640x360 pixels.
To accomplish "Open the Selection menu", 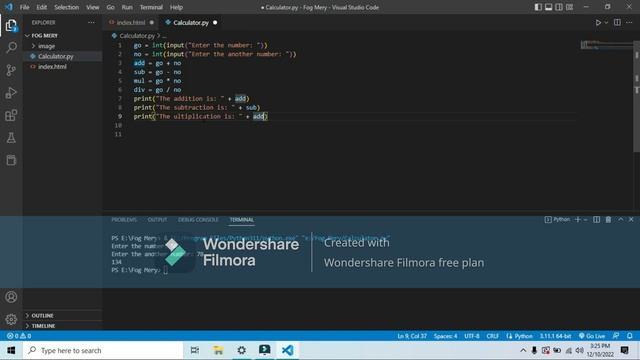I will pos(67,7).
